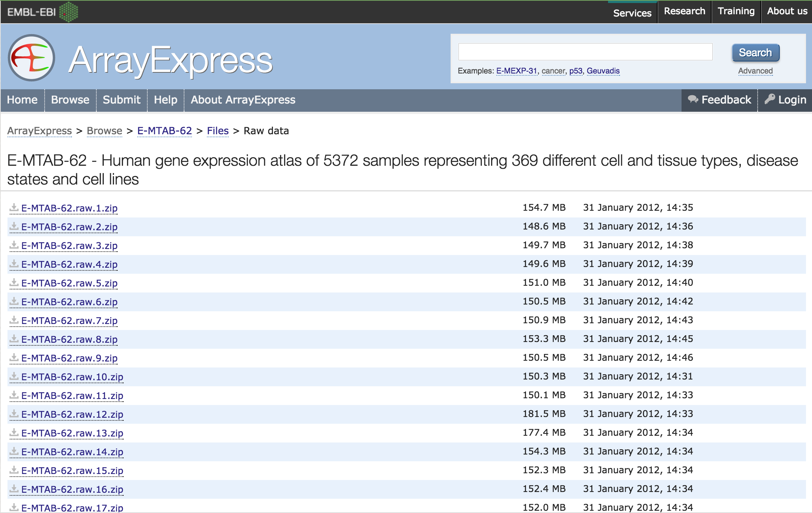Download file E-MTAB-62.raw.12.zip link
This screenshot has height=513, width=812.
(72, 414)
